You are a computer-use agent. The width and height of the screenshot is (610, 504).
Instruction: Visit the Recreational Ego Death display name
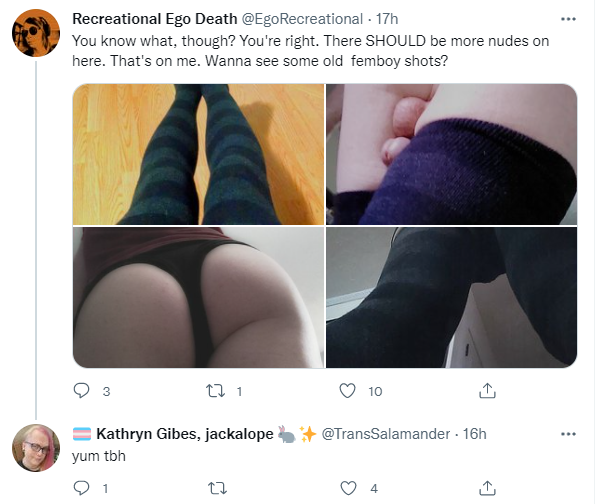[154, 19]
